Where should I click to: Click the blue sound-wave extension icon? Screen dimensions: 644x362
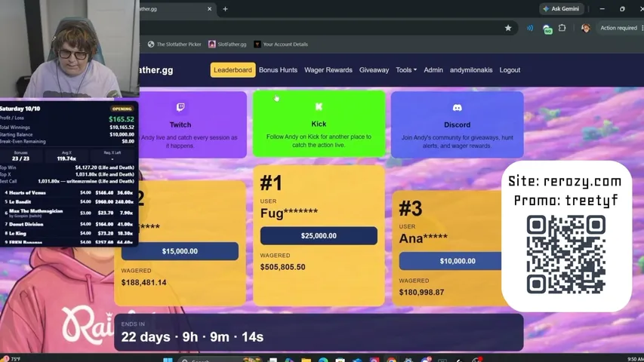pyautogui.click(x=530, y=28)
